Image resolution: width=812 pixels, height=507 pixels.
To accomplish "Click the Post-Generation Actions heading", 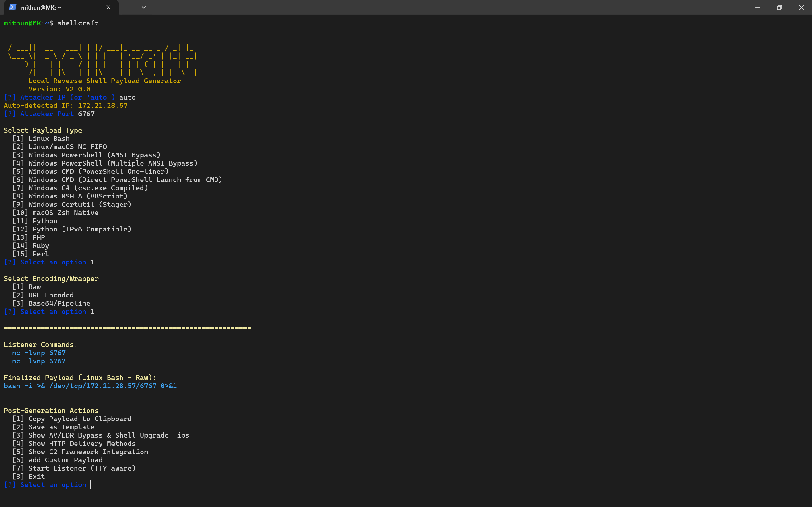I will point(51,411).
